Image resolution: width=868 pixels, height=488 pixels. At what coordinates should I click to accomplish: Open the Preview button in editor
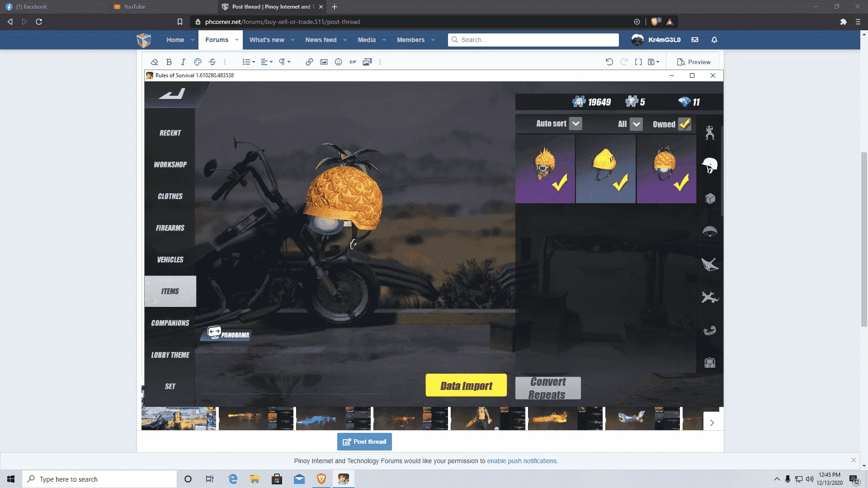click(693, 62)
